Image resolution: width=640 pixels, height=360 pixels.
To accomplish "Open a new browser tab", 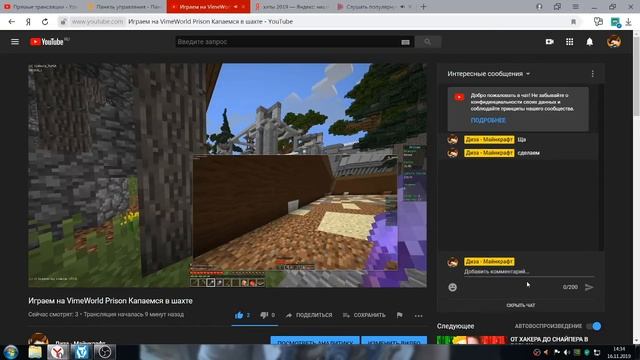I will (x=423, y=7).
